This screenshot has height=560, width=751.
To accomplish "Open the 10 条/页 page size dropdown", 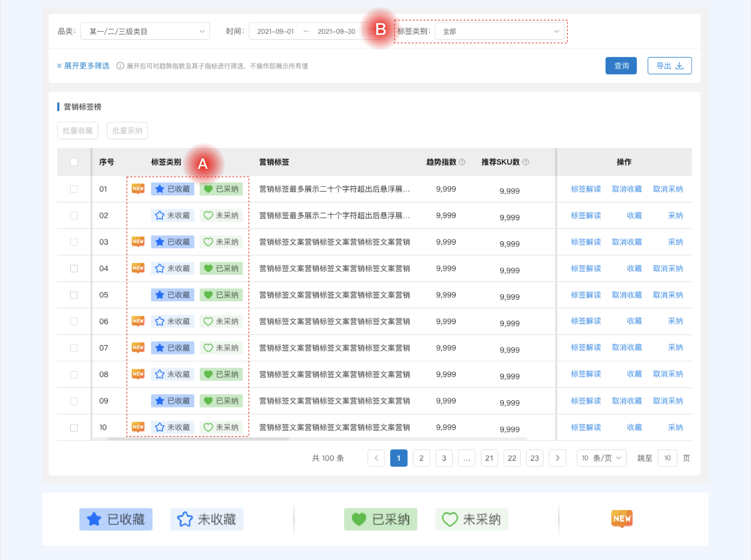I will tap(602, 458).
